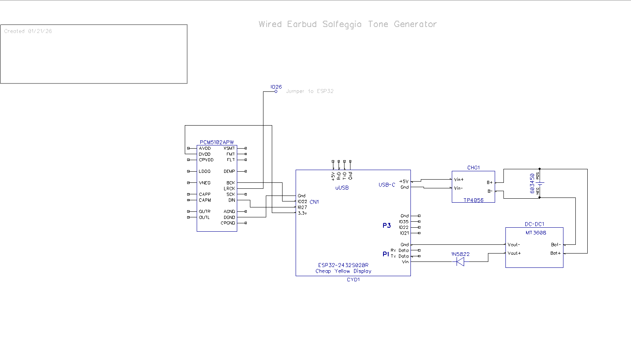Image resolution: width=631 pixels, height=364 pixels.
Task: Select the CN1 connector label
Action: (x=314, y=202)
